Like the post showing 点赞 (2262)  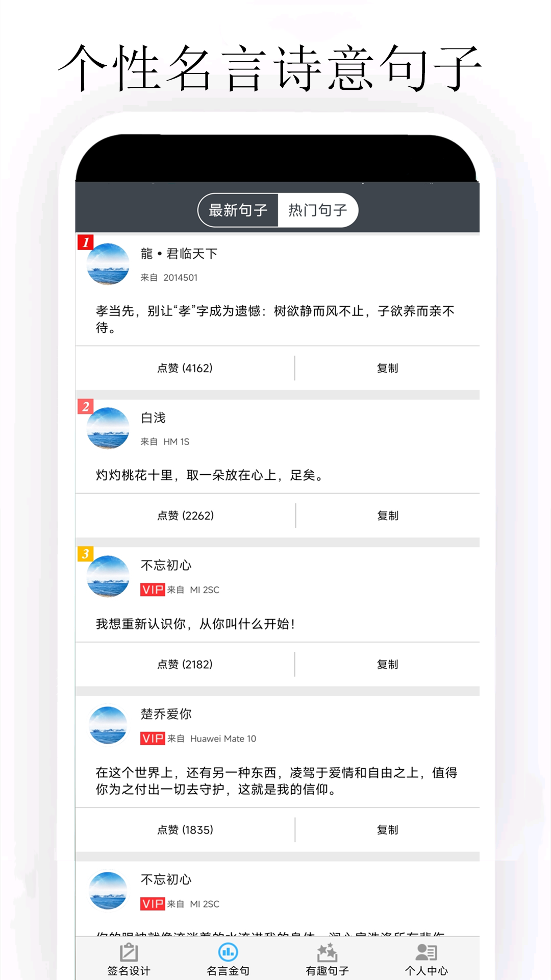(185, 516)
